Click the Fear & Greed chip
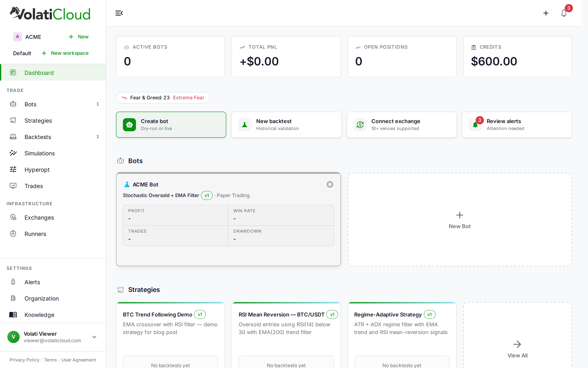 (x=163, y=98)
